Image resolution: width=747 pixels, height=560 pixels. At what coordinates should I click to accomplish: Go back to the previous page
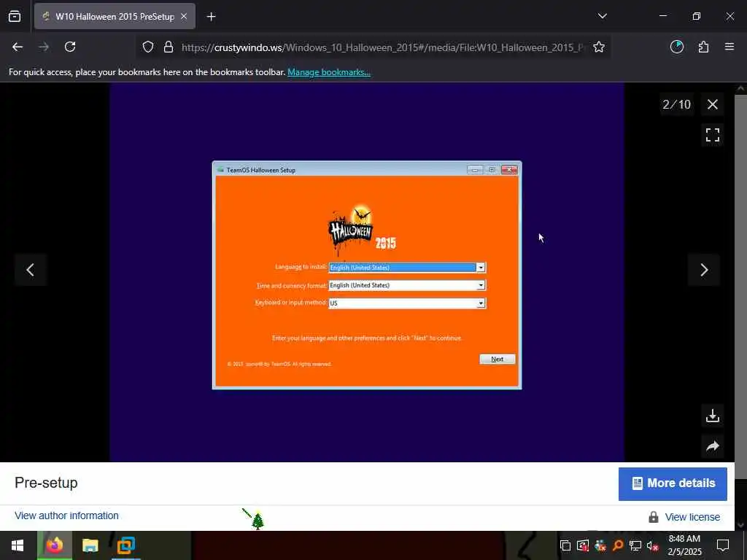pyautogui.click(x=18, y=47)
